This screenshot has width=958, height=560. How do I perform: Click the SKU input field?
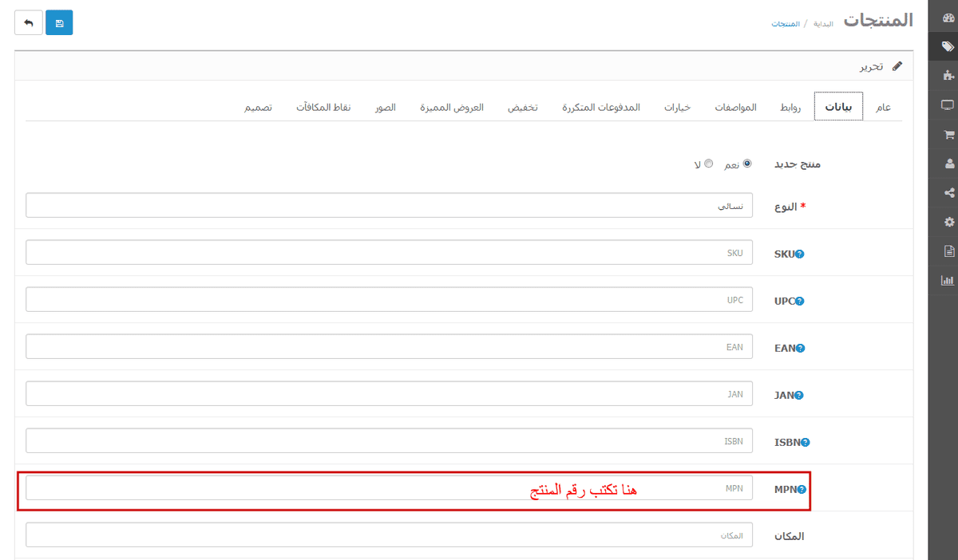click(x=389, y=253)
